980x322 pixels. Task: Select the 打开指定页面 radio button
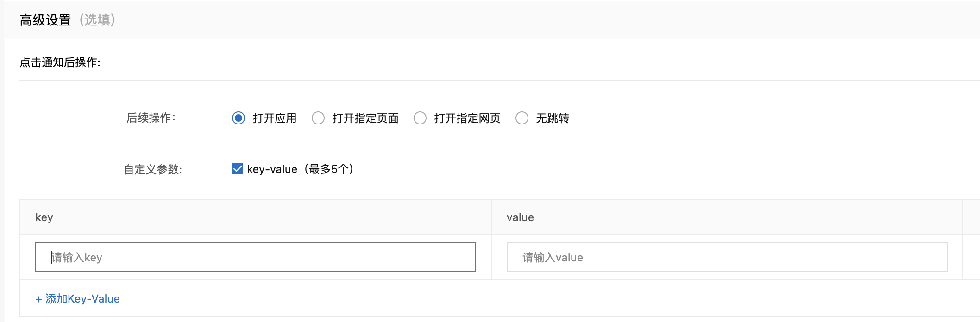pyautogui.click(x=318, y=118)
